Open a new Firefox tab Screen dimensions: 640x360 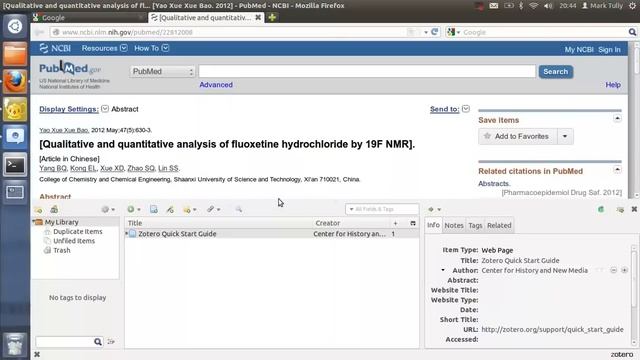click(272, 17)
